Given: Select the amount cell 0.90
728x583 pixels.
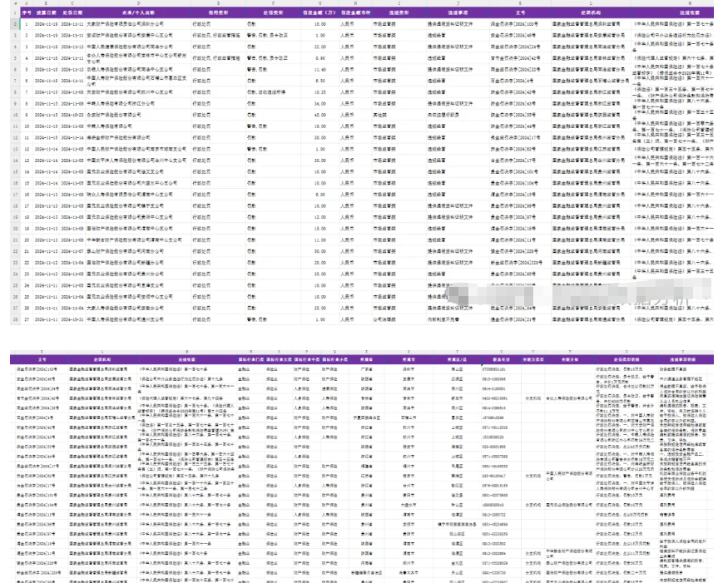Looking at the screenshot, I should 319,58.
